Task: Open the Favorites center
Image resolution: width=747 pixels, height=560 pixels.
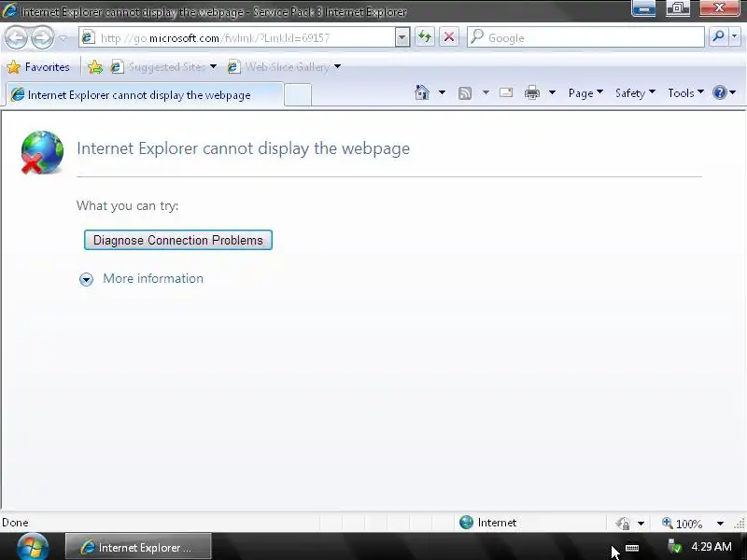Action: click(x=38, y=67)
